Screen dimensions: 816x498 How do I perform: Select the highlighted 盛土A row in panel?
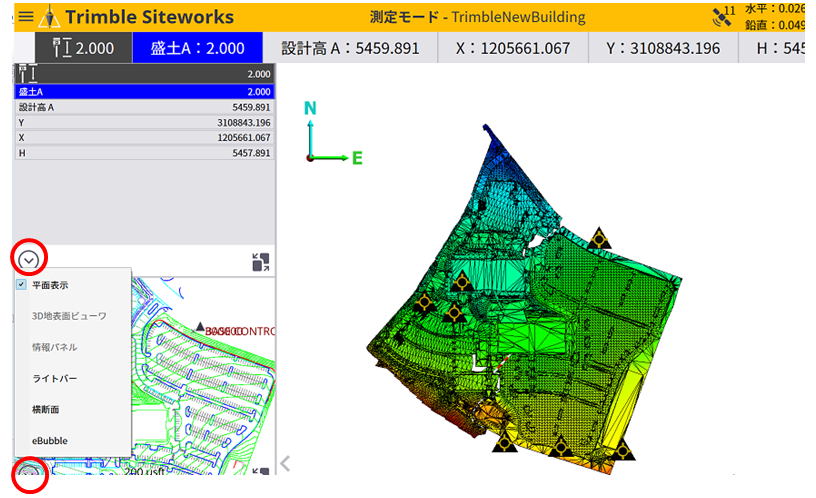coord(144,91)
